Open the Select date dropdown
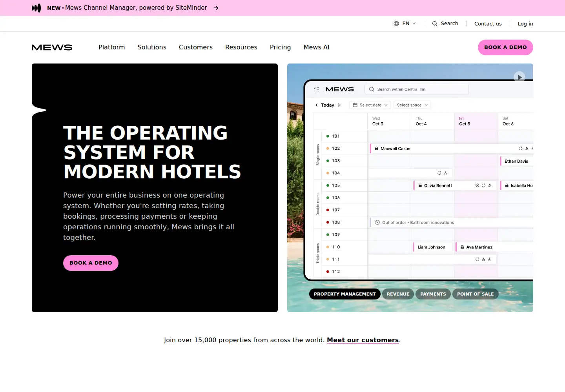Image resolution: width=565 pixels, height=392 pixels. (370, 105)
